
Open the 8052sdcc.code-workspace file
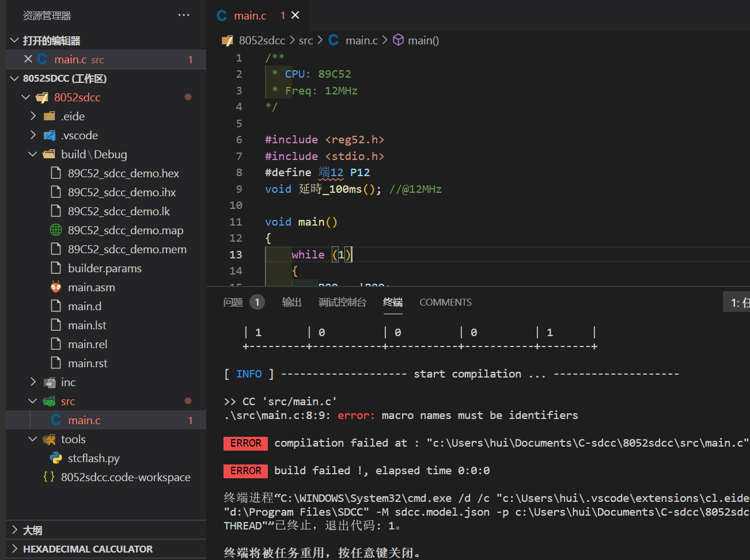pyautogui.click(x=126, y=477)
